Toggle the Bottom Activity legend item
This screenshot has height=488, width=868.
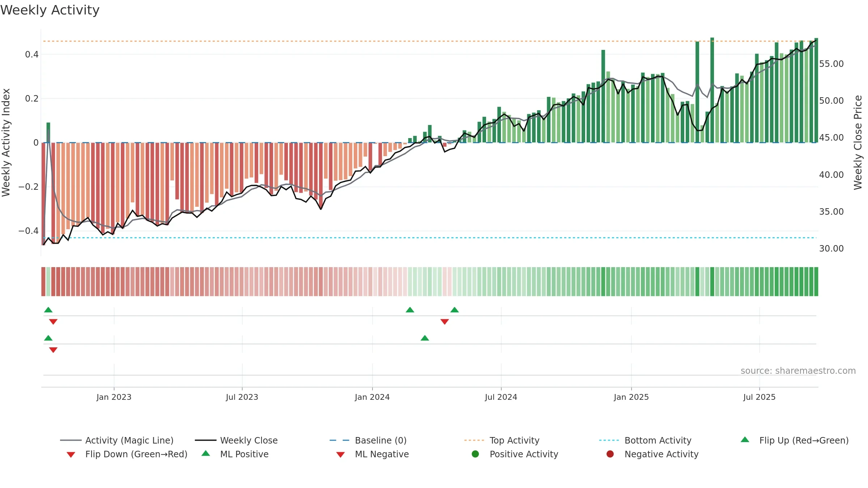click(x=645, y=440)
